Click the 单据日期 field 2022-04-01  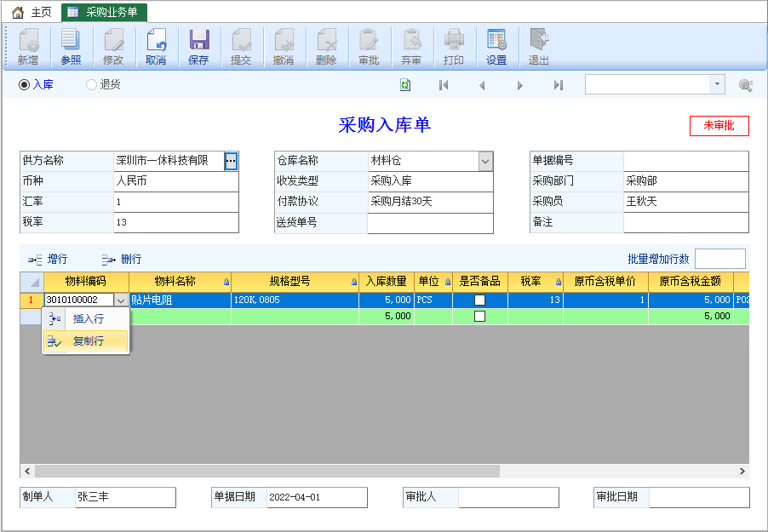[x=317, y=497]
